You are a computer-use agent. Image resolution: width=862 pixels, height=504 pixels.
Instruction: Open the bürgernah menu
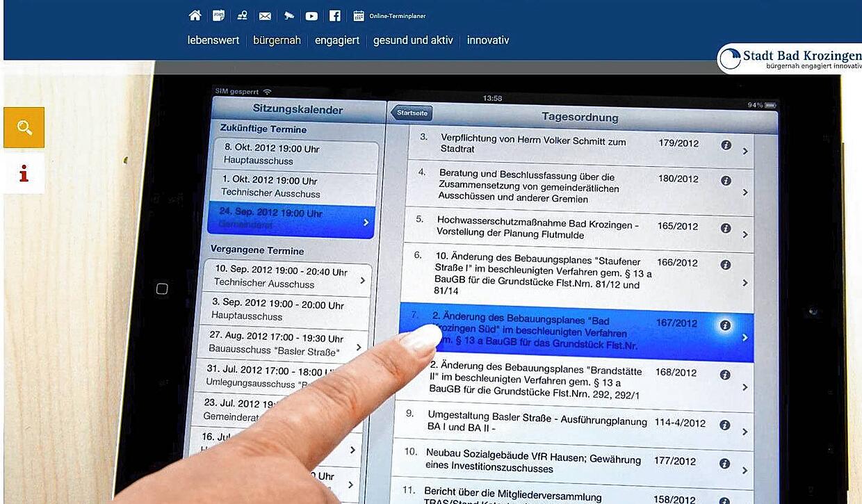coord(277,40)
